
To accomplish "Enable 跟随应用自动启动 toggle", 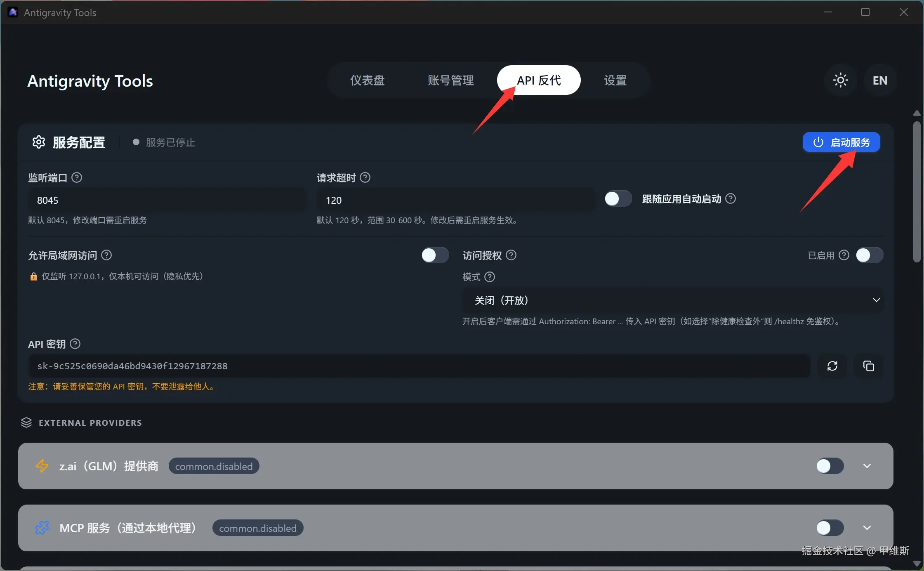I will click(618, 199).
